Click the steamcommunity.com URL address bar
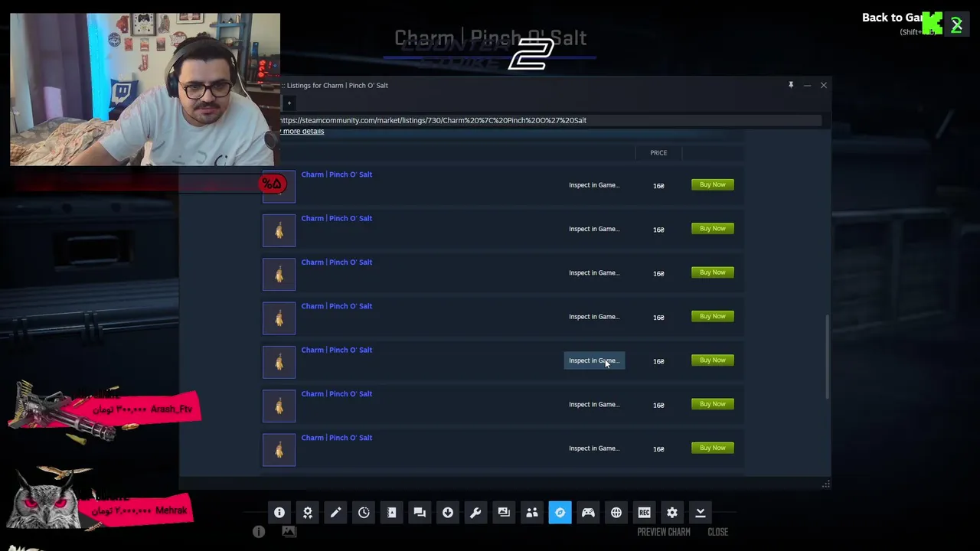The image size is (980, 551). click(x=550, y=120)
